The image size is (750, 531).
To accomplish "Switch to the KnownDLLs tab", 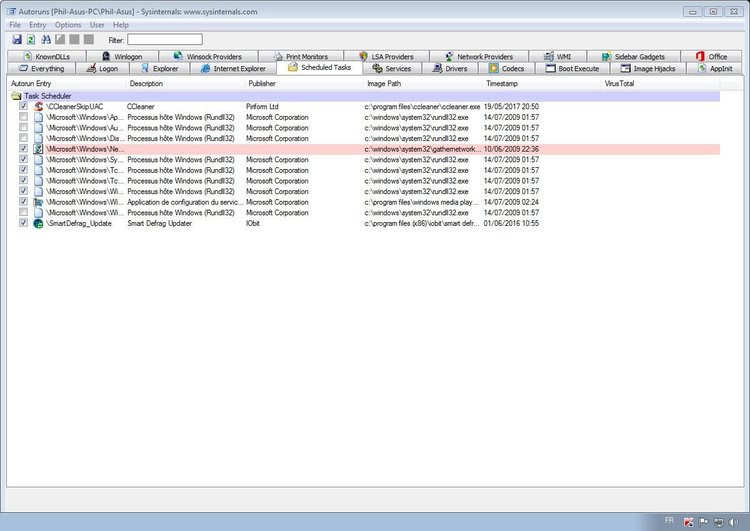I will [x=47, y=56].
